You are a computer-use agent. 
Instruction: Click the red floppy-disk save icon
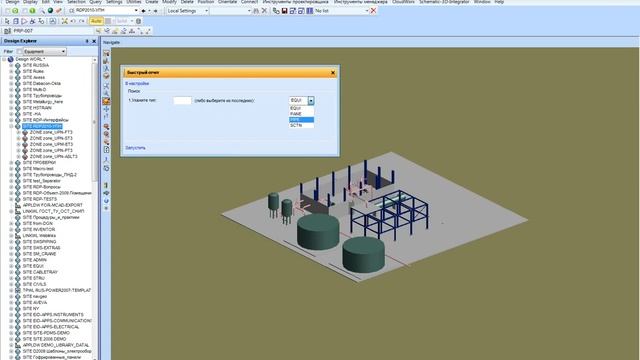pyautogui.click(x=284, y=11)
